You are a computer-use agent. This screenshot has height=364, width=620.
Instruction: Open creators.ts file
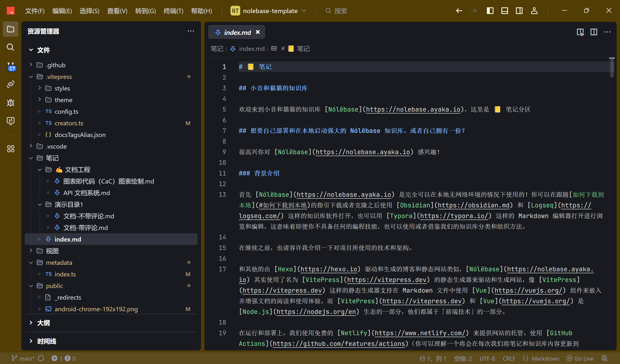(111, 123)
